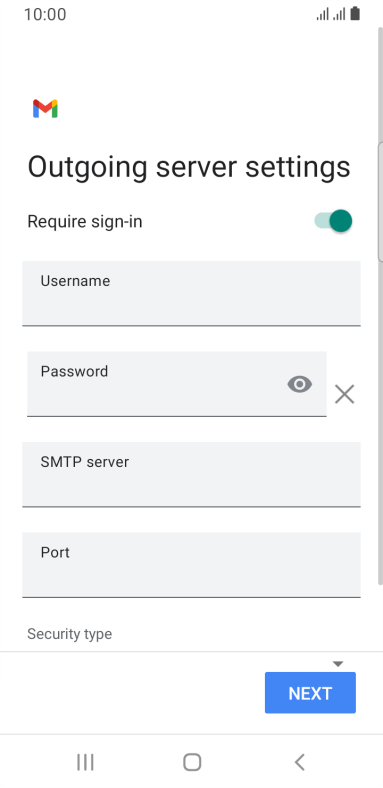The height and width of the screenshot is (788, 383).
Task: Turn off the Require sign-in switch
Action: tap(333, 221)
